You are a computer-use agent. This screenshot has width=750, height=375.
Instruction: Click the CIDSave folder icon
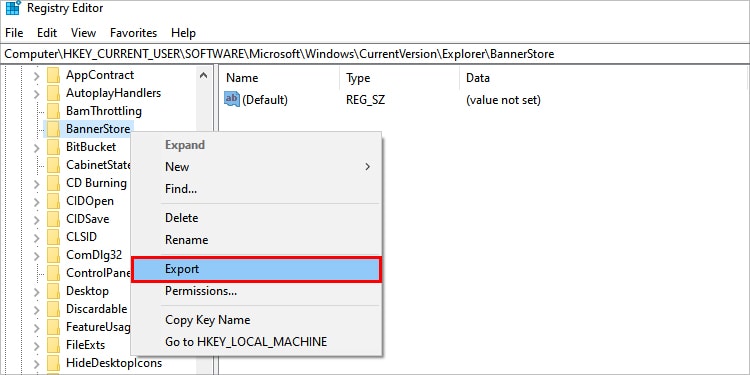53,219
